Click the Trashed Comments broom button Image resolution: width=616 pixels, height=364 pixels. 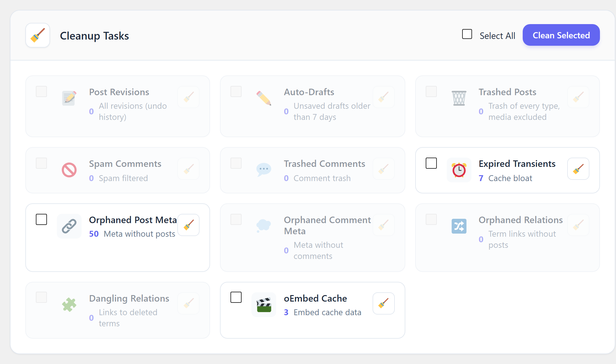click(x=383, y=169)
